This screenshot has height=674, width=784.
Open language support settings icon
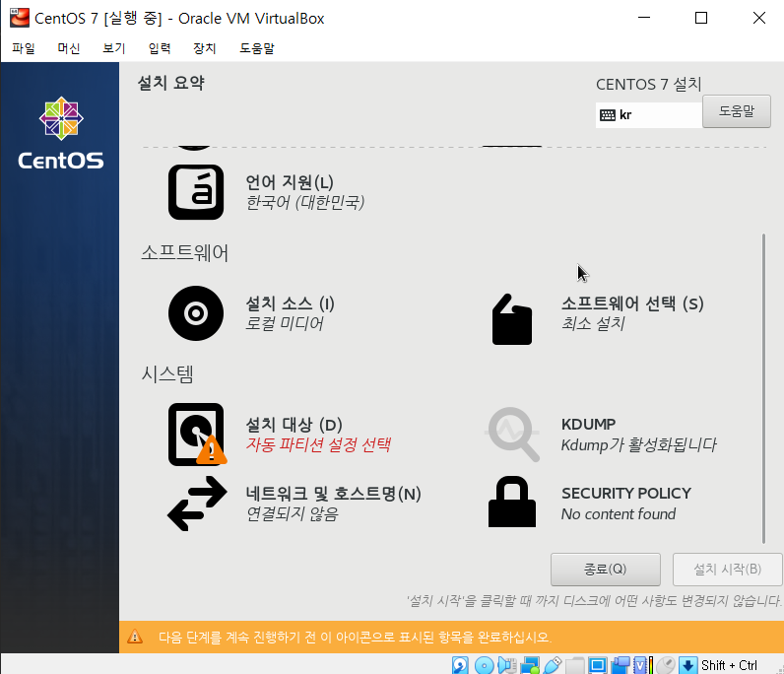[x=195, y=192]
